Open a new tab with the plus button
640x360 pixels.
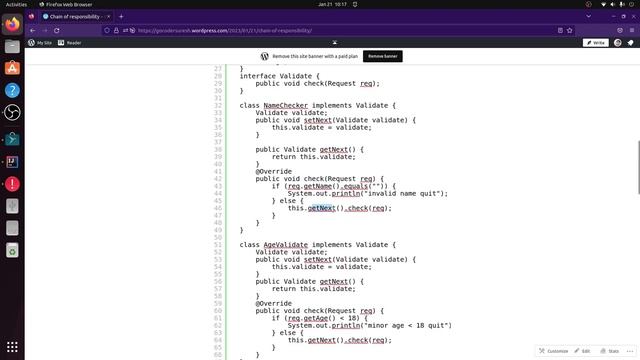tap(121, 17)
